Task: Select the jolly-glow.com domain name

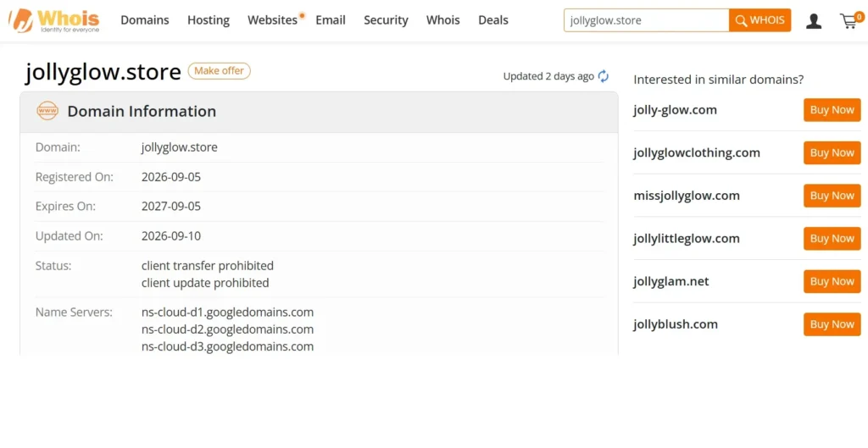Action: [x=676, y=109]
